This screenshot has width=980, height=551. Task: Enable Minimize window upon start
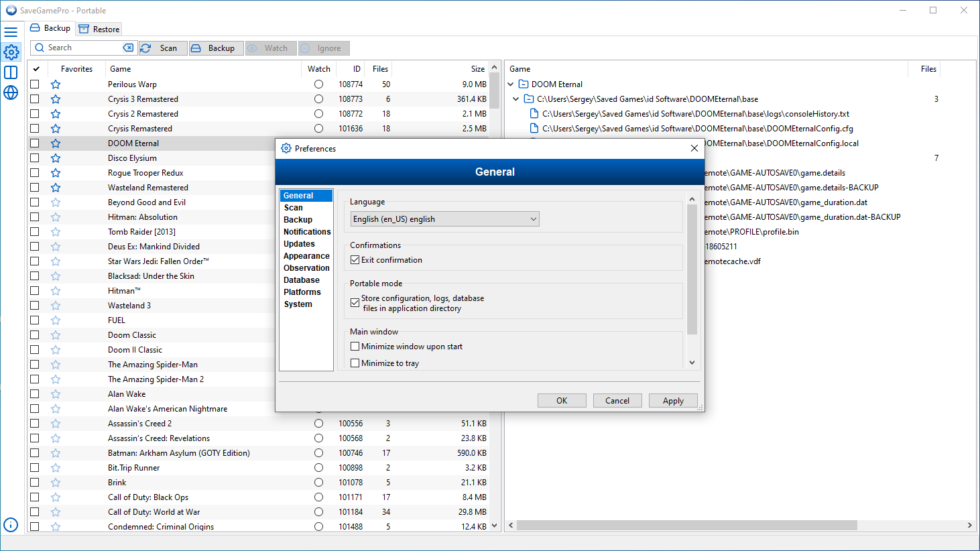click(x=355, y=347)
